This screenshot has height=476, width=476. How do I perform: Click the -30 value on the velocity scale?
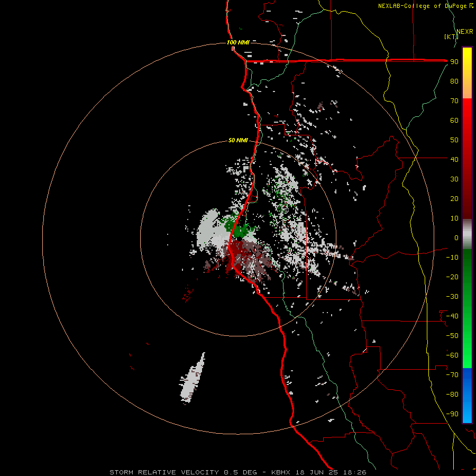click(x=452, y=297)
